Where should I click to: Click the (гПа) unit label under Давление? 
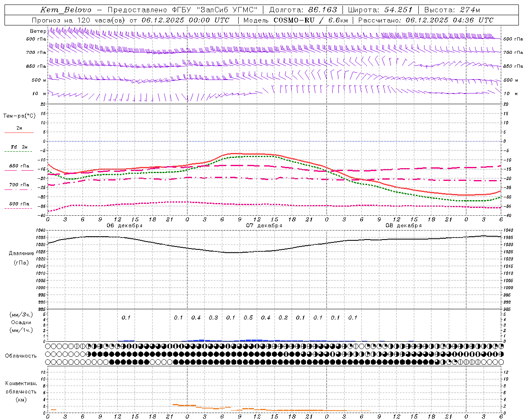[21, 262]
